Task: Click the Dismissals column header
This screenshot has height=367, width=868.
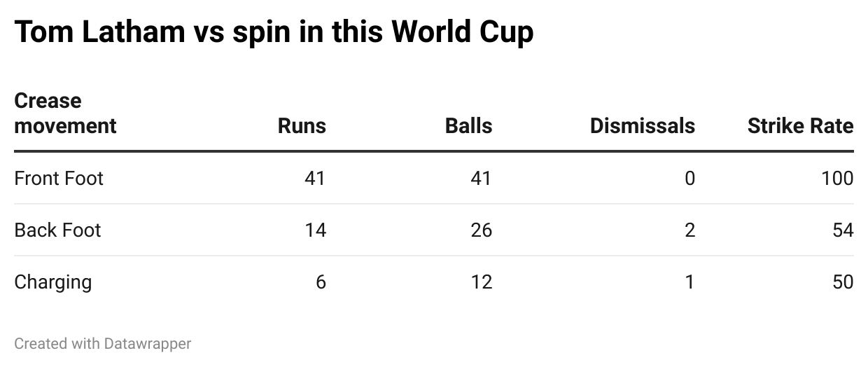Action: tap(642, 126)
